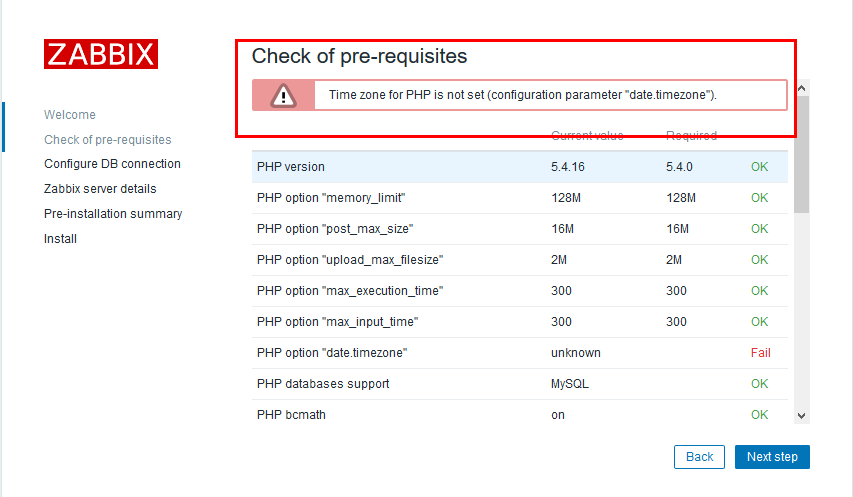Select the Install step in sidebar
Image resolution: width=853 pixels, height=497 pixels.
coord(60,239)
